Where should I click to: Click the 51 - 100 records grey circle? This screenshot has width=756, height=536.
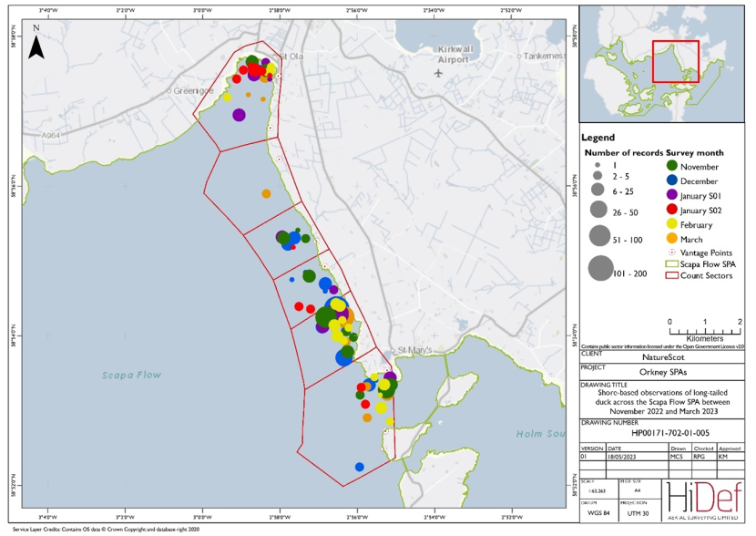tap(599, 236)
